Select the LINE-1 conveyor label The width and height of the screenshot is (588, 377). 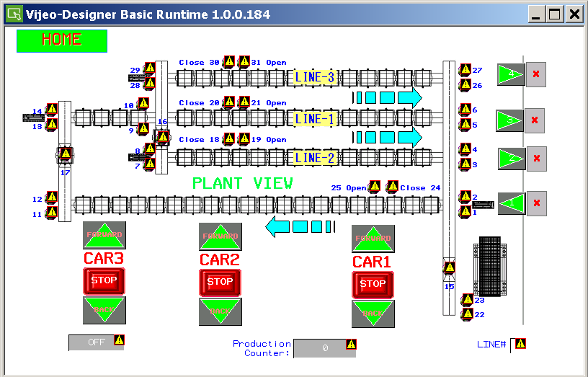pos(314,119)
